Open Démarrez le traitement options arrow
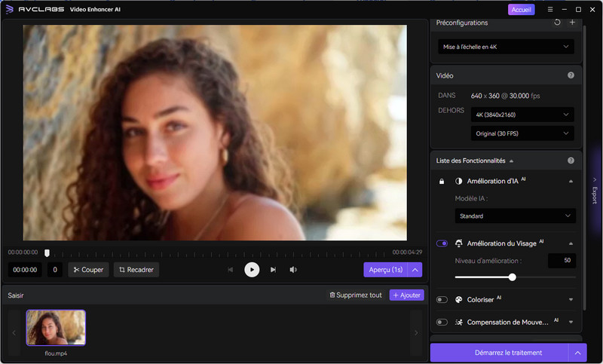The height and width of the screenshot is (364, 603). (x=577, y=353)
